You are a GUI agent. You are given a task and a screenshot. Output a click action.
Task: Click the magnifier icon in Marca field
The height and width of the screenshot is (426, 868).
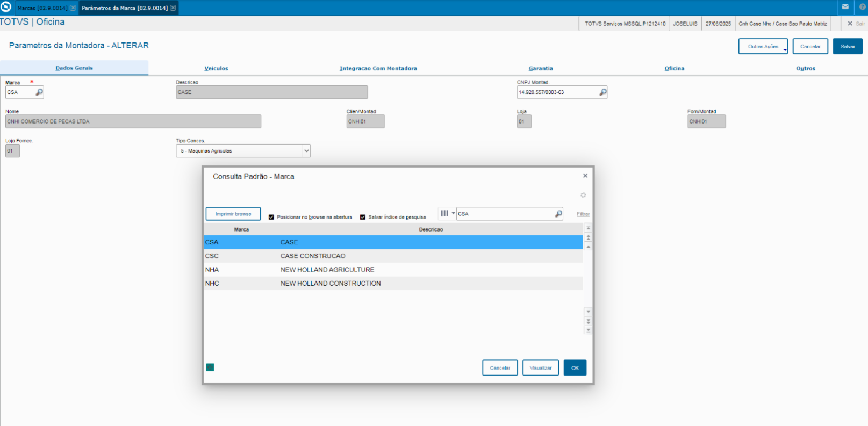(39, 92)
